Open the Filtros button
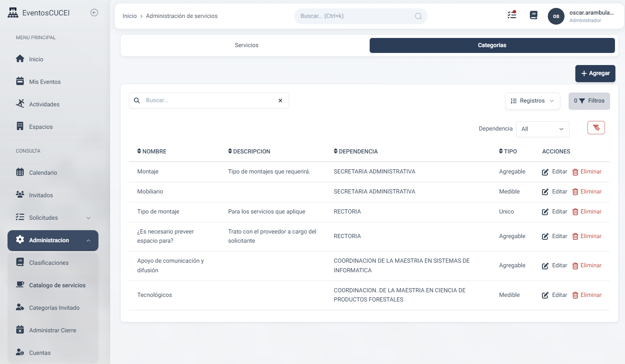 pos(589,101)
